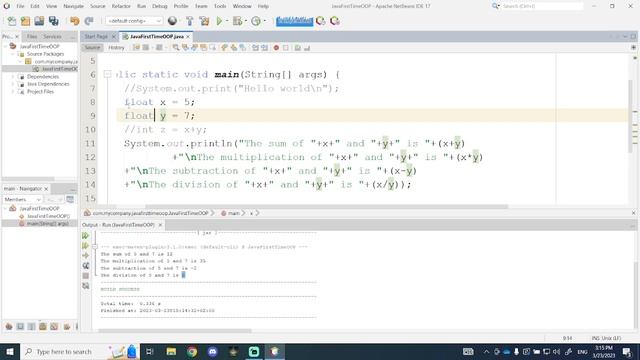The image size is (640, 360).
Task: Switch editor to History view
Action: pyautogui.click(x=116, y=48)
